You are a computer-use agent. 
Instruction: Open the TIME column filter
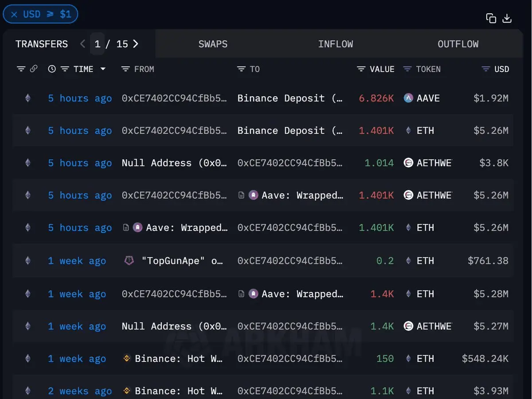point(65,69)
